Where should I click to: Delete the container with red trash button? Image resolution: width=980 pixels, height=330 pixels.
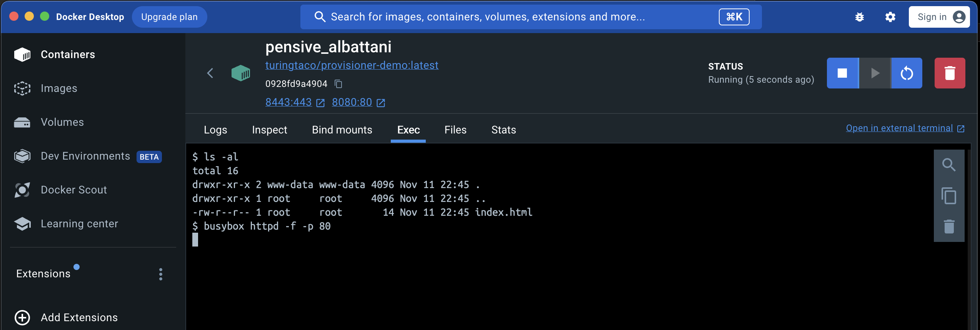pos(950,73)
